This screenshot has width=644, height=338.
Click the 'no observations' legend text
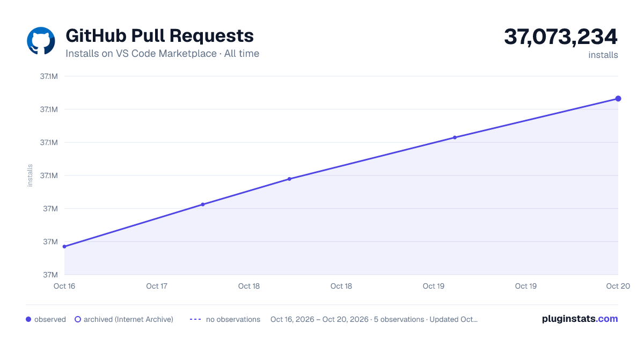[x=233, y=319]
